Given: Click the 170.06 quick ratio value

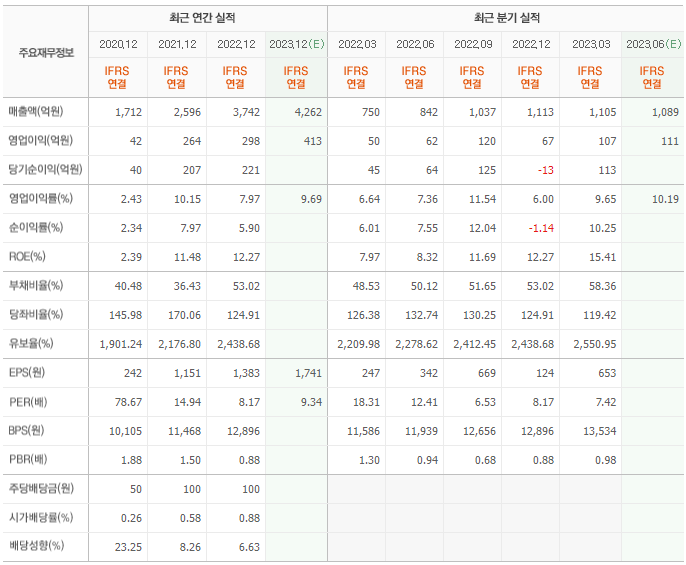Looking at the screenshot, I should click(x=184, y=315).
